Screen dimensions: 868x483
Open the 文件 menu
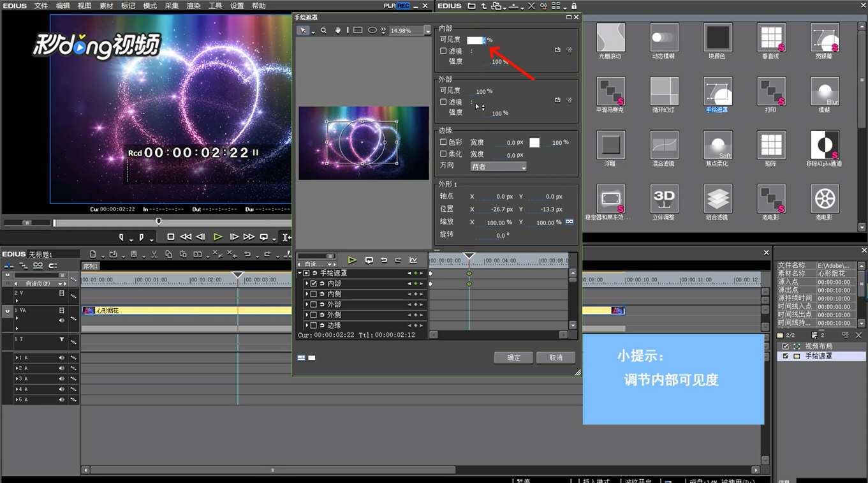pos(41,6)
